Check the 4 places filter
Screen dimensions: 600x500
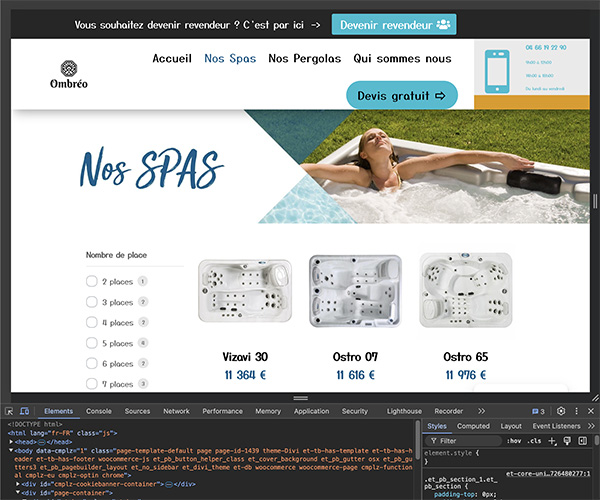point(92,322)
